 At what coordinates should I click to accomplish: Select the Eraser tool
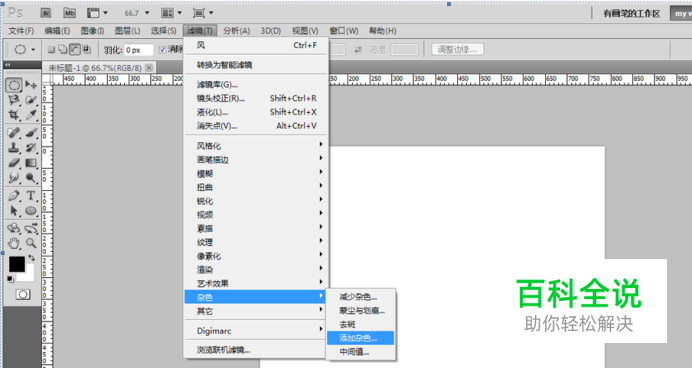pyautogui.click(x=14, y=163)
